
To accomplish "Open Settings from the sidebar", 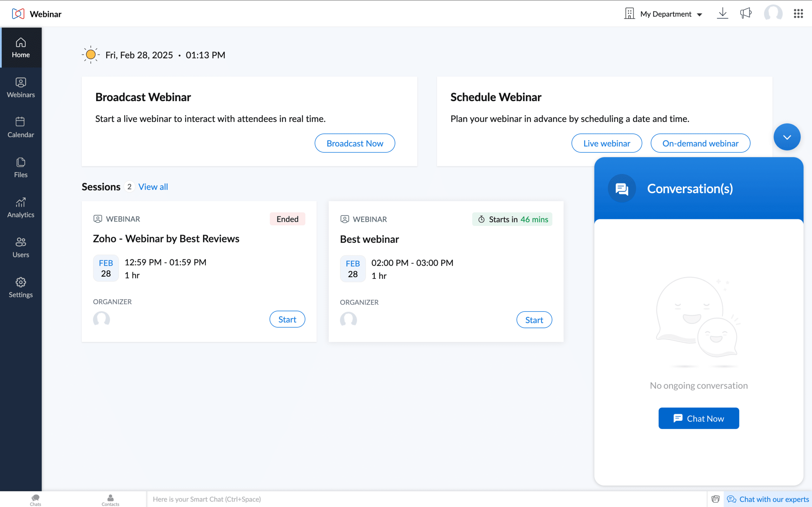I will tap(21, 287).
